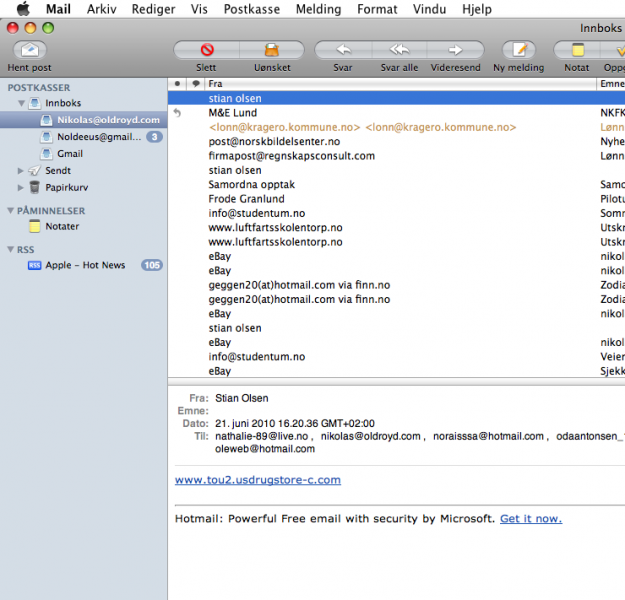
Task: Open Apple – Hot News RSS feed
Action: click(85, 265)
